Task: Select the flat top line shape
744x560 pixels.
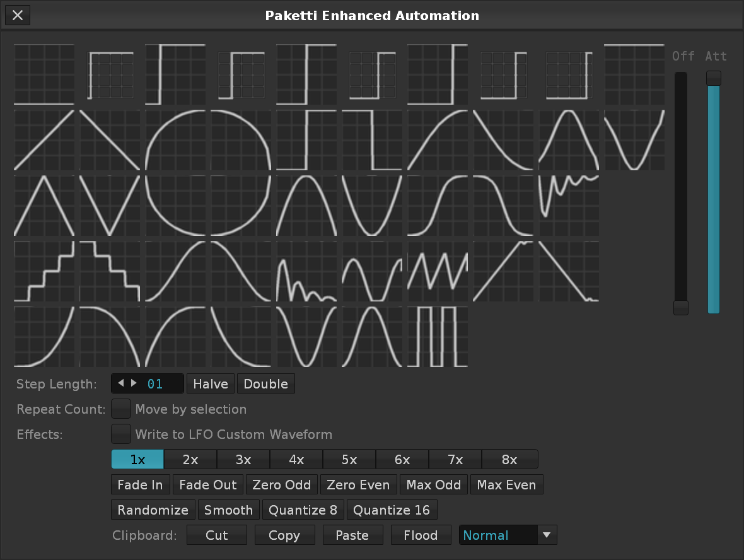Action: click(x=634, y=74)
